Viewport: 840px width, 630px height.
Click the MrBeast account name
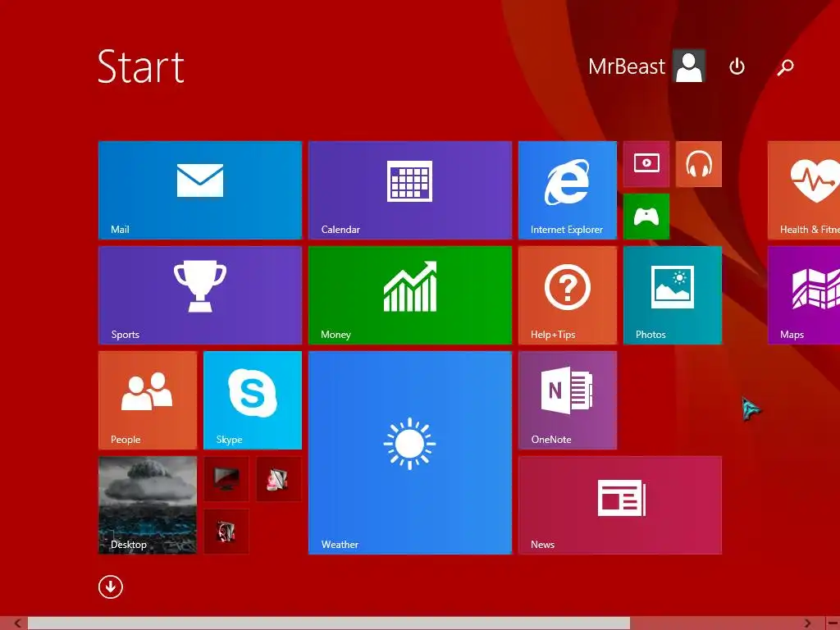click(626, 66)
